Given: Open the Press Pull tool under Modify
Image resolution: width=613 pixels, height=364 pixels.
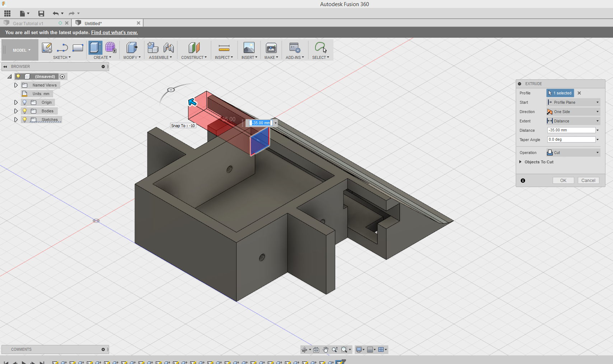Looking at the screenshot, I should [132, 48].
